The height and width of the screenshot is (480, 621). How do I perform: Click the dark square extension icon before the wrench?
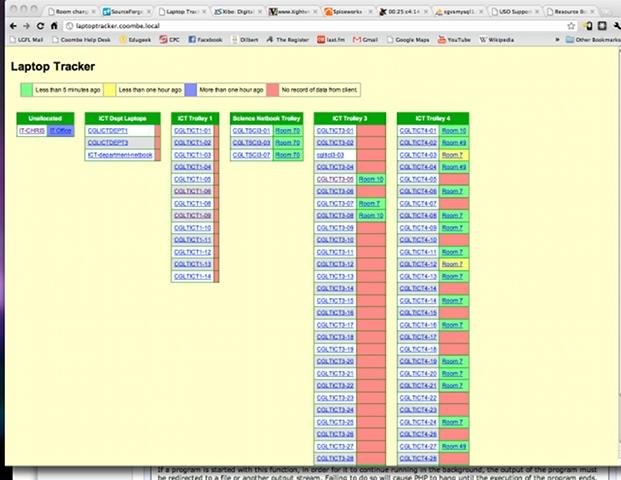pos(602,26)
